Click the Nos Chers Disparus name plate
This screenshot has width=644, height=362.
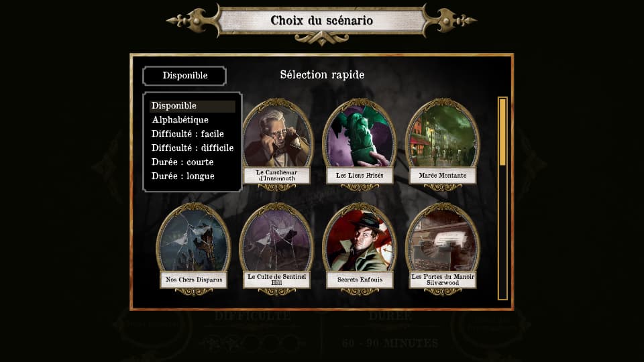point(193,280)
